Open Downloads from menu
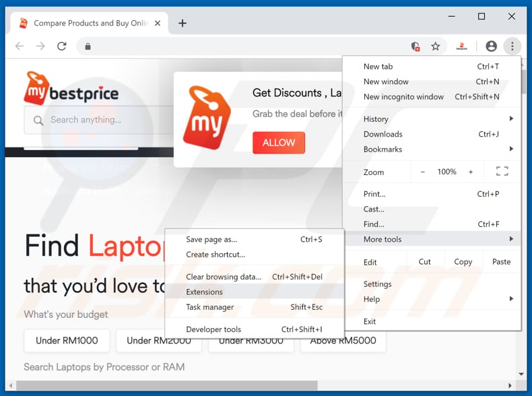The width and height of the screenshot is (532, 396). click(431, 134)
